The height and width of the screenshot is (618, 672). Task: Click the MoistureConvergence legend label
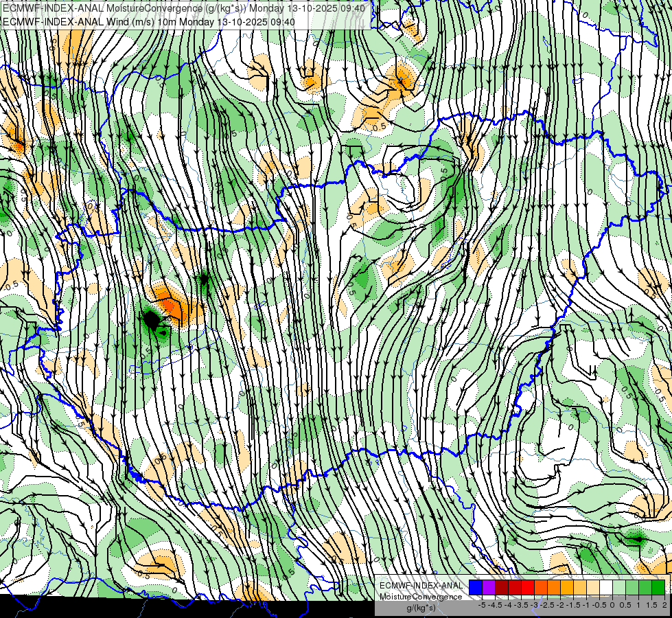coord(421,597)
